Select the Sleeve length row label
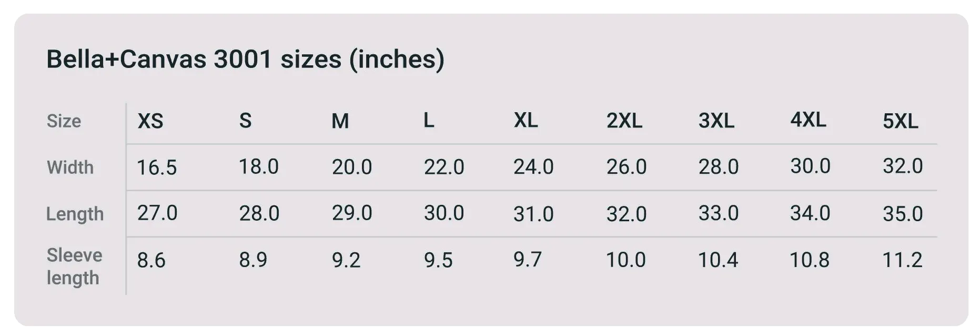The width and height of the screenshot is (980, 336). [x=74, y=266]
